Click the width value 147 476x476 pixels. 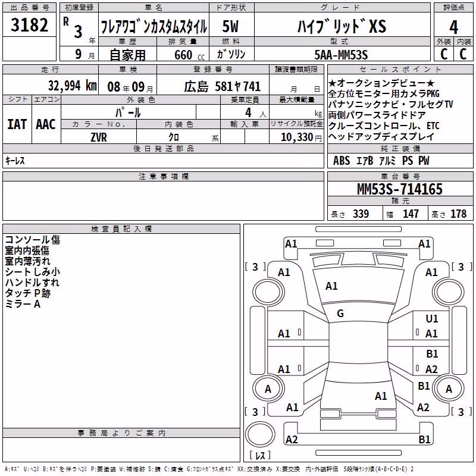click(x=411, y=214)
